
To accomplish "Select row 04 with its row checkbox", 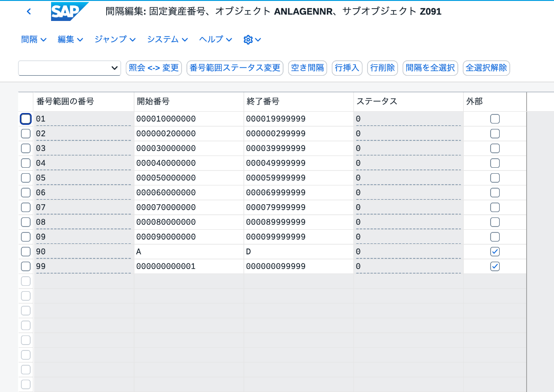I will [26, 163].
